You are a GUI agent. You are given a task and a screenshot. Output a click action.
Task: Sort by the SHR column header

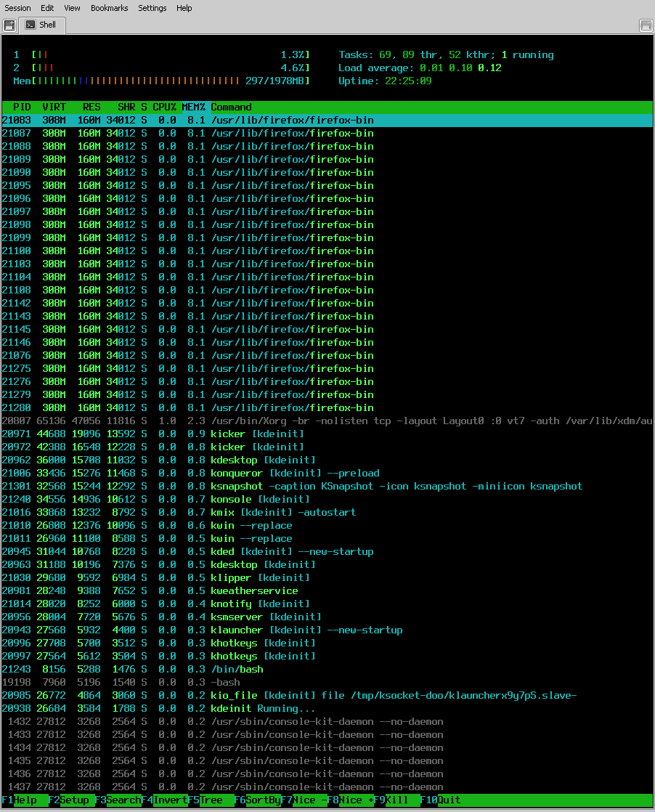click(x=126, y=107)
